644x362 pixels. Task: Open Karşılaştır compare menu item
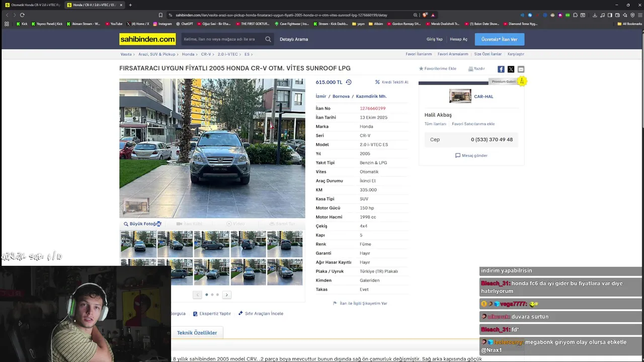pyautogui.click(x=516, y=54)
